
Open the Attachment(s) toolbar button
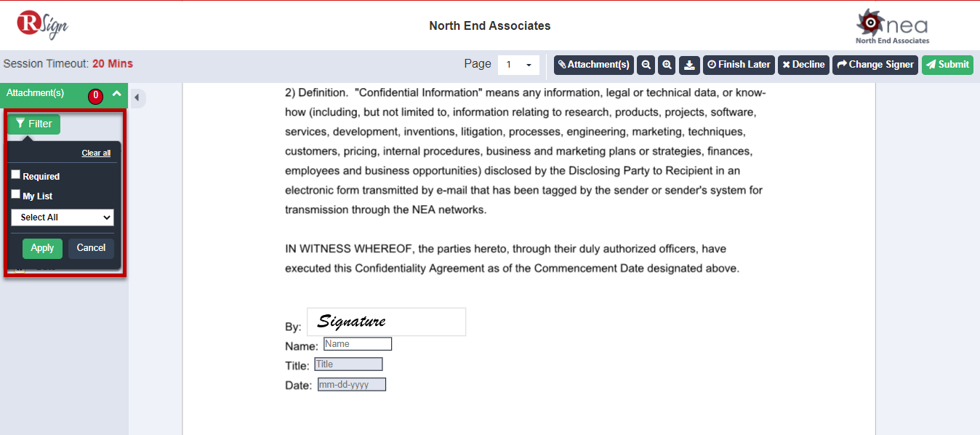(x=593, y=65)
